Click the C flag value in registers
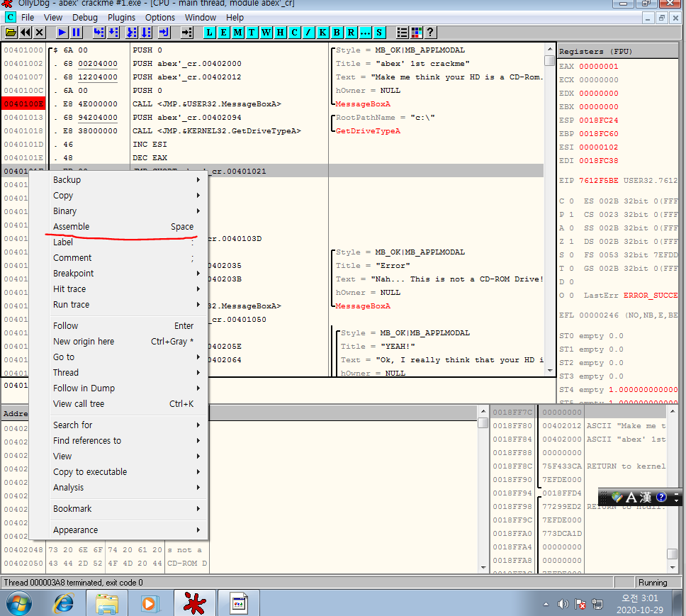The image size is (686, 616). tap(571, 201)
